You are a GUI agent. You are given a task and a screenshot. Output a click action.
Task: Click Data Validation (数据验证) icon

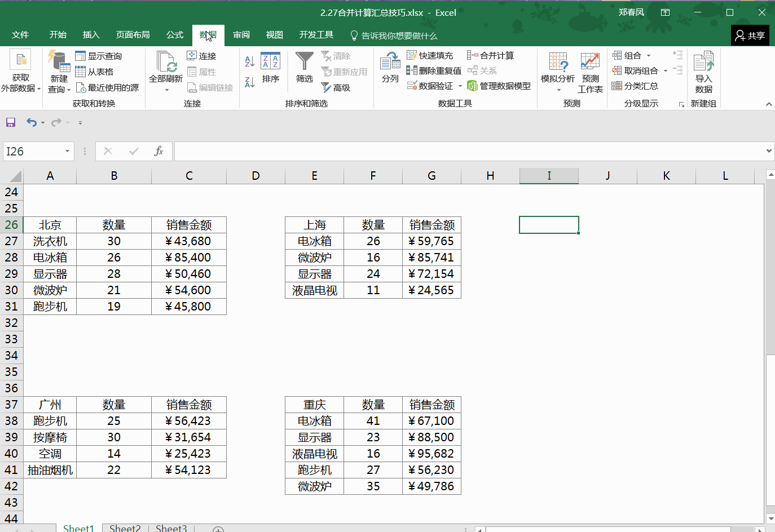coord(412,86)
